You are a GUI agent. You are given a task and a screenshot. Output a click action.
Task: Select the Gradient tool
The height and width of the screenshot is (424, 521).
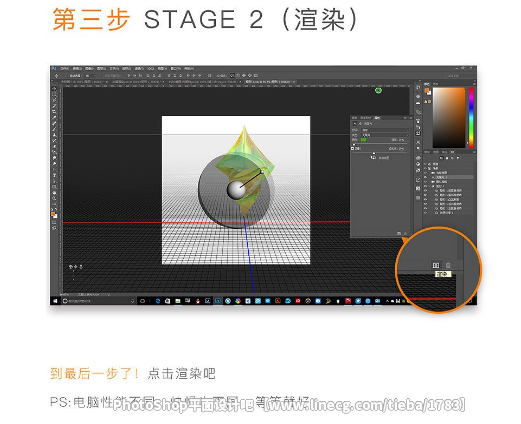[x=55, y=152]
